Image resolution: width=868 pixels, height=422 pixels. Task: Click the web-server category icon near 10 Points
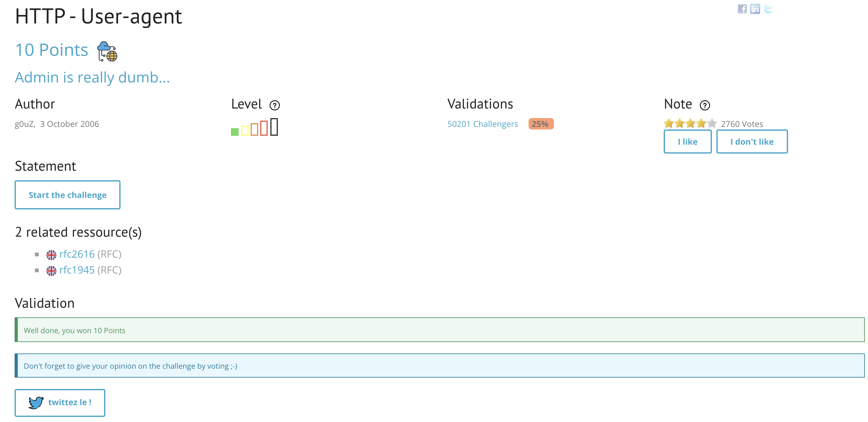point(107,52)
